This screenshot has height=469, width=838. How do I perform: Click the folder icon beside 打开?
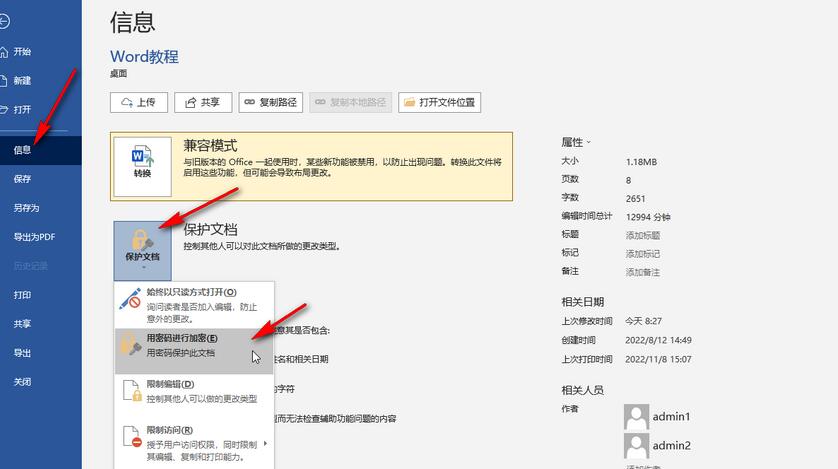(x=4, y=110)
